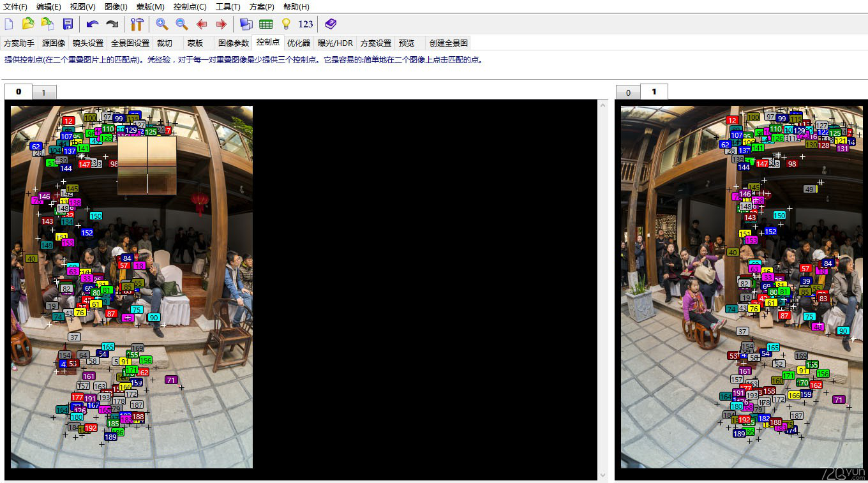This screenshot has height=483, width=868.
Task: Select control point 90 in the left image
Action: (153, 317)
